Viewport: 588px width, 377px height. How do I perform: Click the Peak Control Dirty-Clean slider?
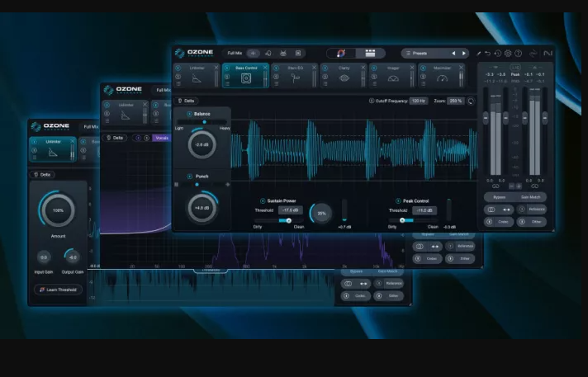[x=413, y=221]
